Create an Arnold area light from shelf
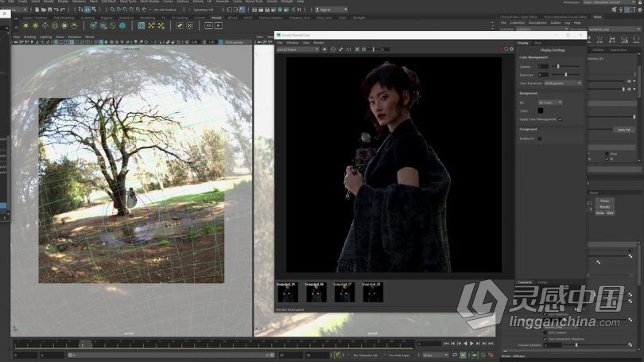This screenshot has width=644, height=362. click(25, 25)
